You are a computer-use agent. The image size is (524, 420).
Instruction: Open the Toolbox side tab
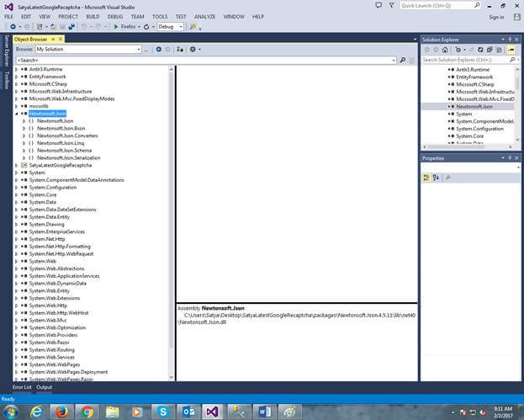point(7,80)
